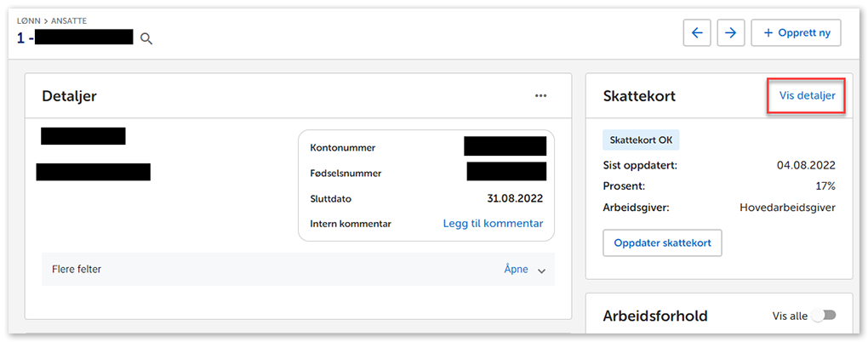Click the Skattekort OK status badge

(x=641, y=140)
